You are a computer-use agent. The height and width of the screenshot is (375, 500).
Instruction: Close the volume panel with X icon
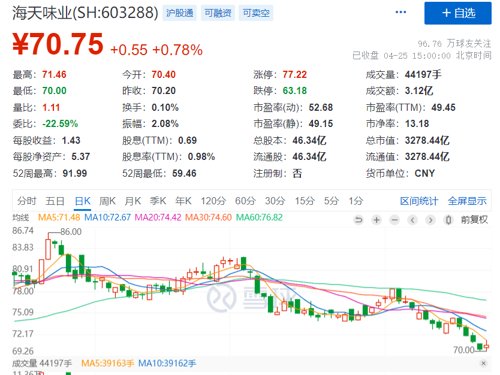click(x=483, y=363)
